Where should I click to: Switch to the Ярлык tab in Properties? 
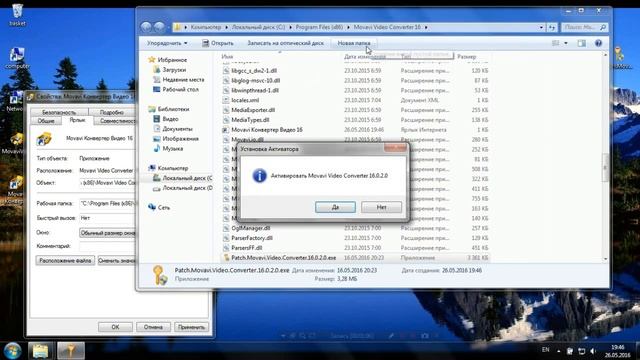(x=77, y=120)
